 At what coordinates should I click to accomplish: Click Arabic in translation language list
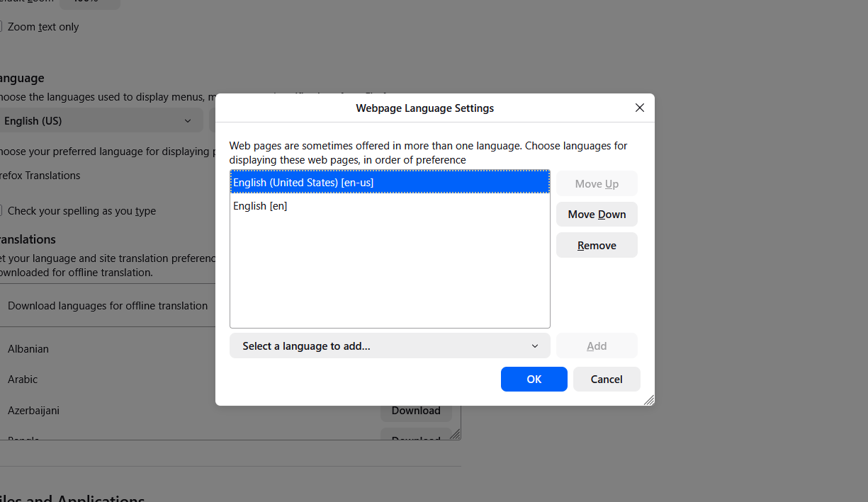23,379
